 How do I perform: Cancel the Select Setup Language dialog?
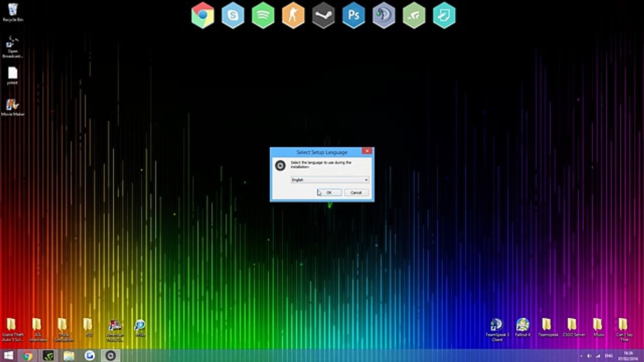pos(356,193)
